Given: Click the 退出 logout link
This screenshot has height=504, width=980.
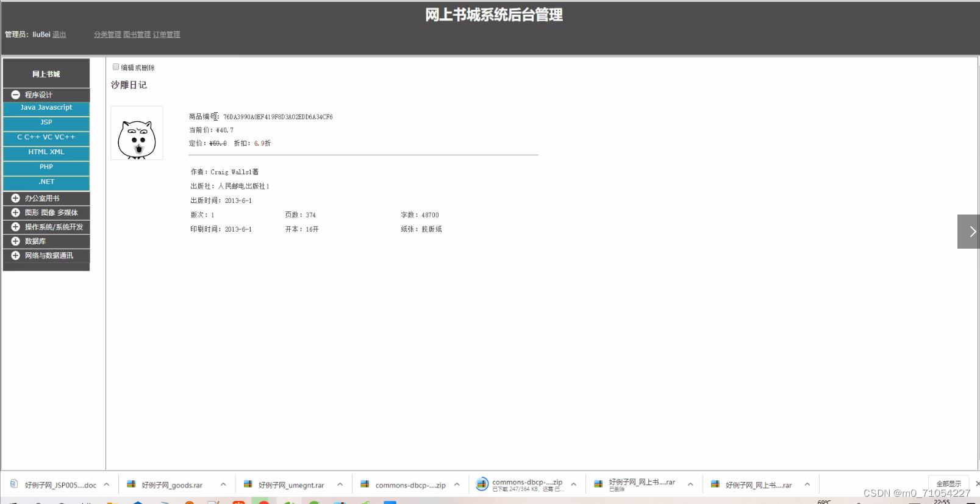Looking at the screenshot, I should 59,35.
